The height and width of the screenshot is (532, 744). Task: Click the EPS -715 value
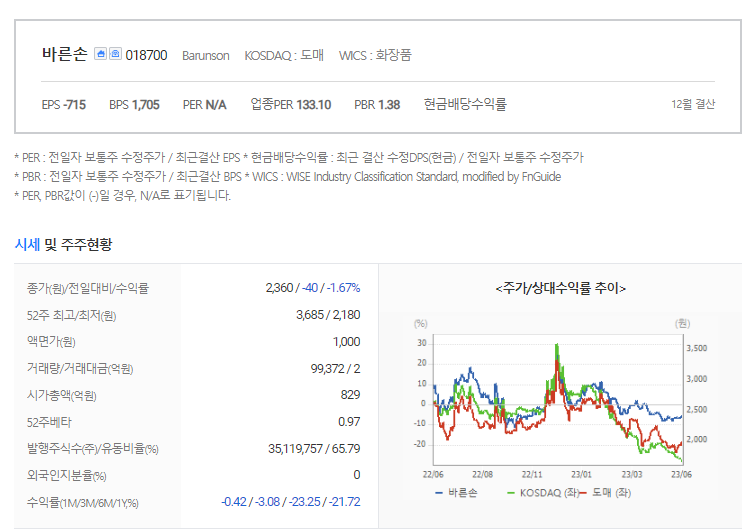[64, 104]
